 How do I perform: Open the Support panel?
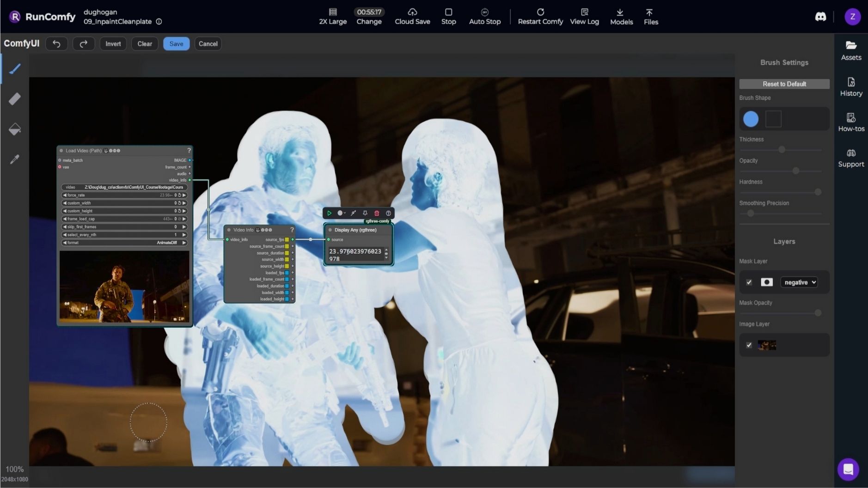coord(851,158)
